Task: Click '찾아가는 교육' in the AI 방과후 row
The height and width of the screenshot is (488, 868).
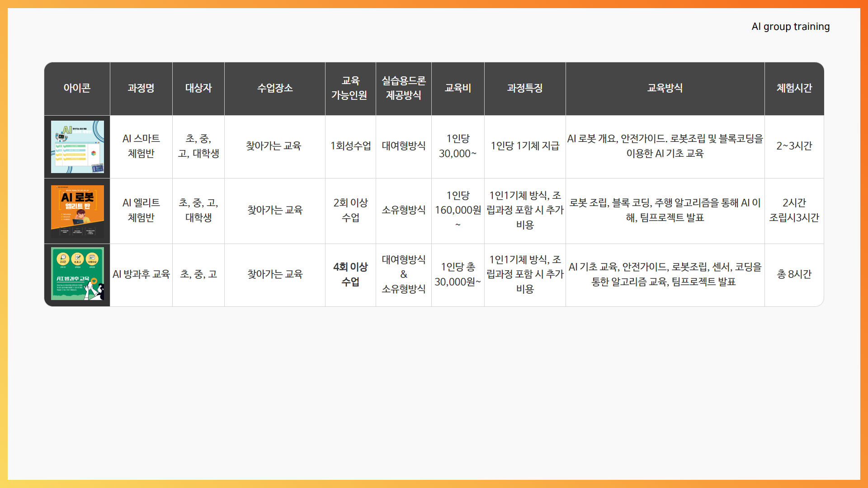Action: [x=275, y=275]
